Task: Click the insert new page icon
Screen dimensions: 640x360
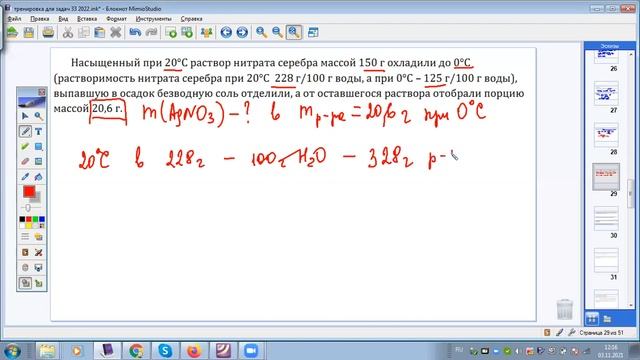Action: pyautogui.click(x=171, y=32)
